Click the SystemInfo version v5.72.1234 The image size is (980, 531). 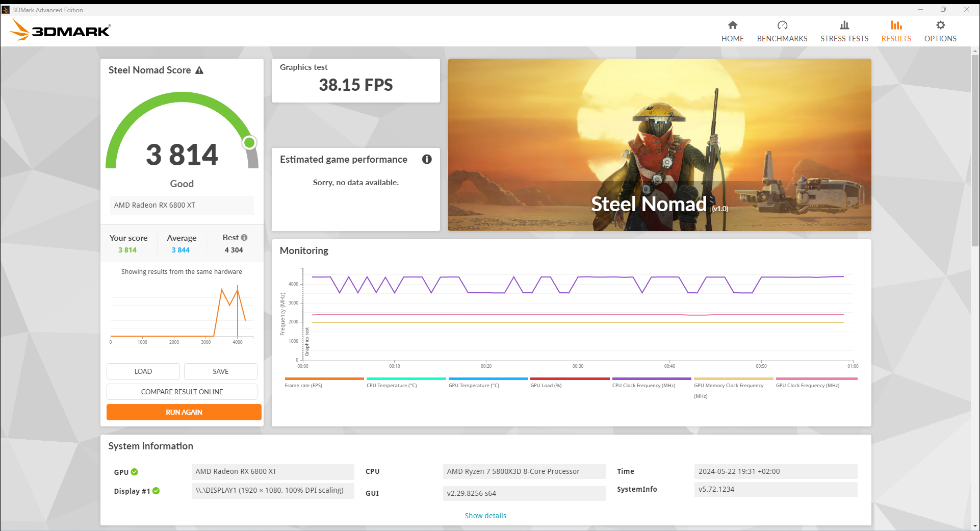[x=776, y=489]
